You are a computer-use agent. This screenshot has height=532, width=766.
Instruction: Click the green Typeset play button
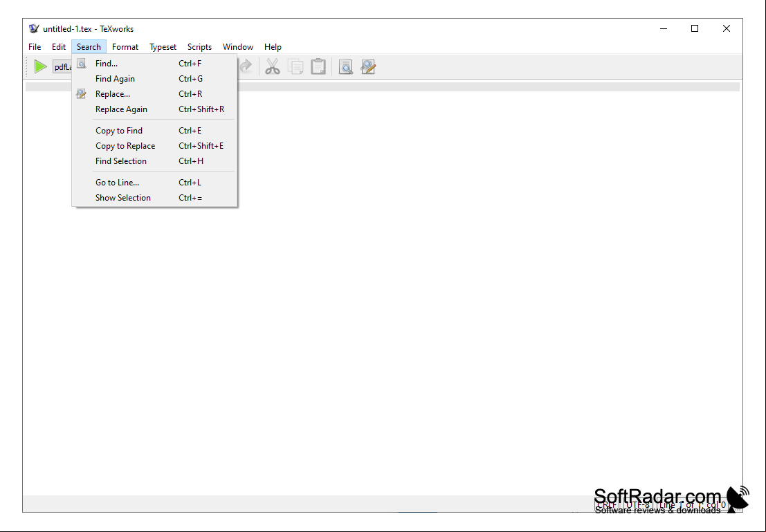41,66
